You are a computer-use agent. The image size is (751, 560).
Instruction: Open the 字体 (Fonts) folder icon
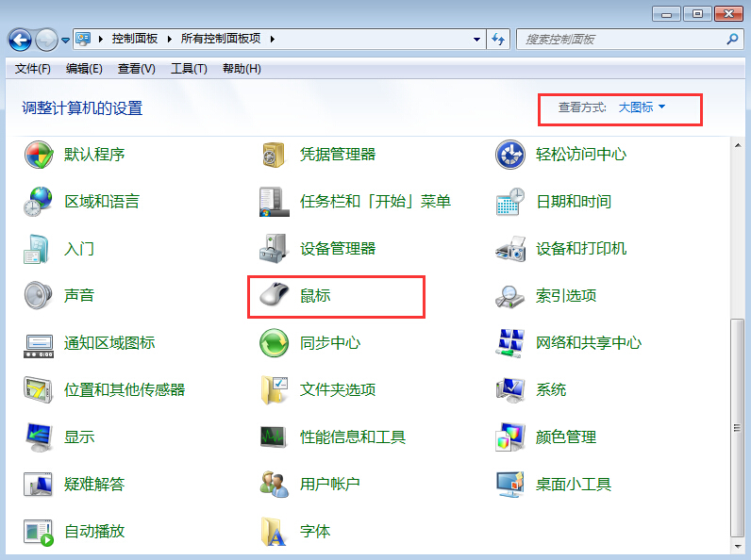coord(274,532)
